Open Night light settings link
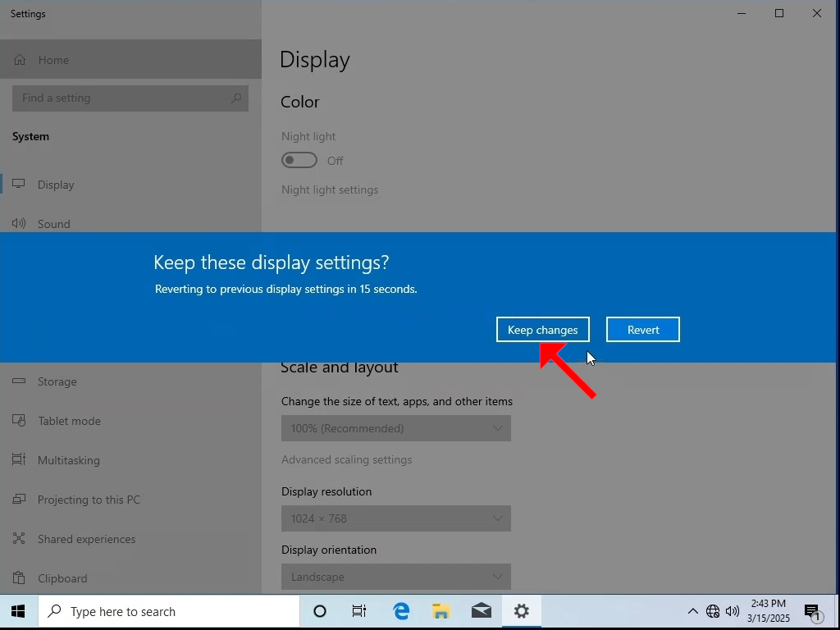This screenshot has width=840, height=630. 330,189
